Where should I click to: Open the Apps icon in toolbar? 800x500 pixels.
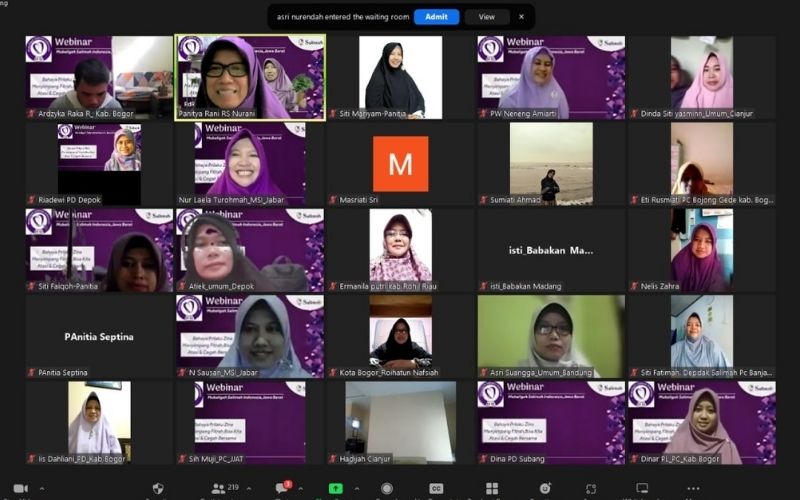tap(591, 489)
